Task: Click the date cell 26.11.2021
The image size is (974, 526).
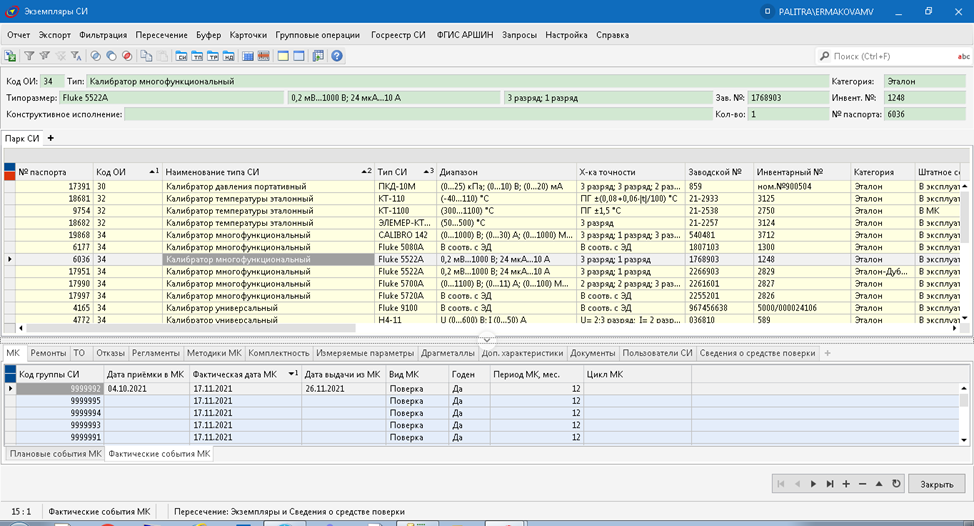Action: (344, 388)
